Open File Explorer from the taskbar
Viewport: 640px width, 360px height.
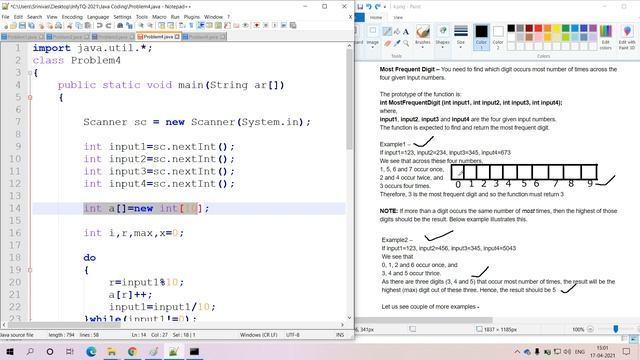111,351
